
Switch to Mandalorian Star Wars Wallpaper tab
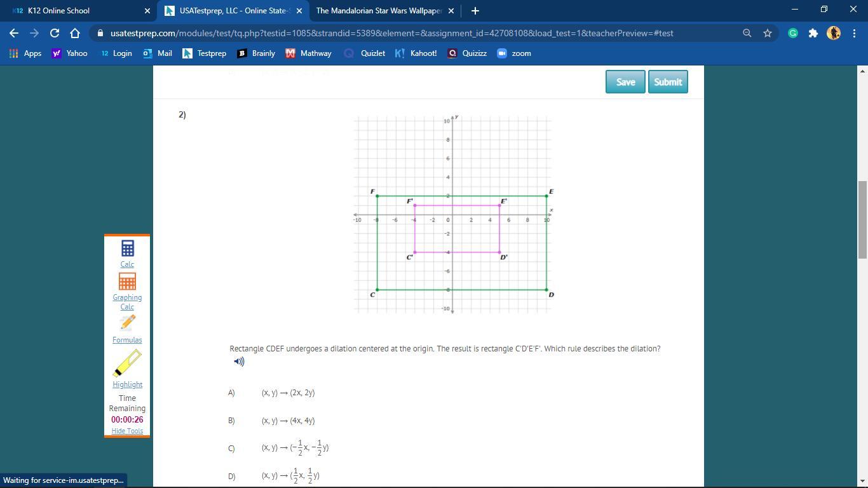[378, 11]
